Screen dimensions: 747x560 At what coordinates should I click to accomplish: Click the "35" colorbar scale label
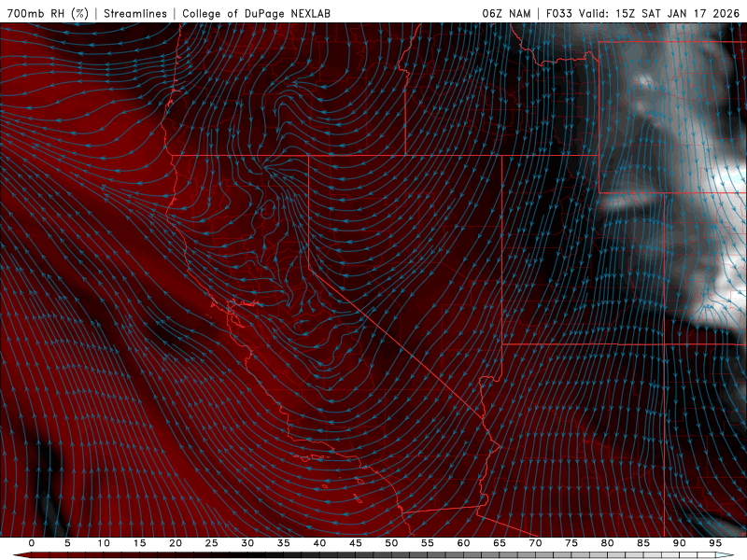tap(283, 543)
